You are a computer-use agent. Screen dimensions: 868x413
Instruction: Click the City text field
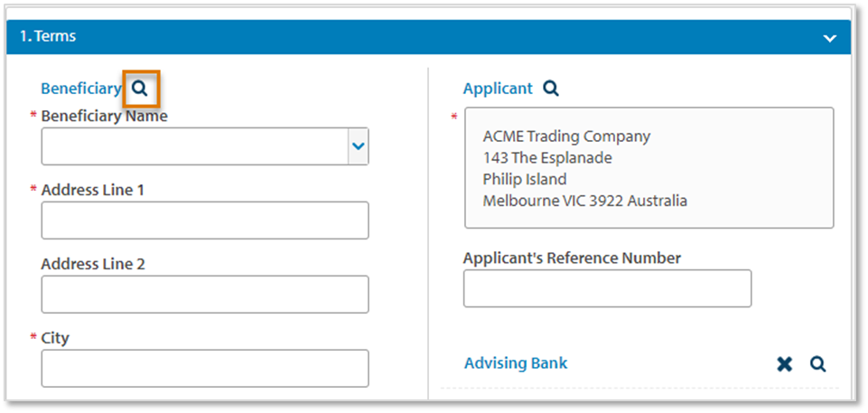[205, 369]
